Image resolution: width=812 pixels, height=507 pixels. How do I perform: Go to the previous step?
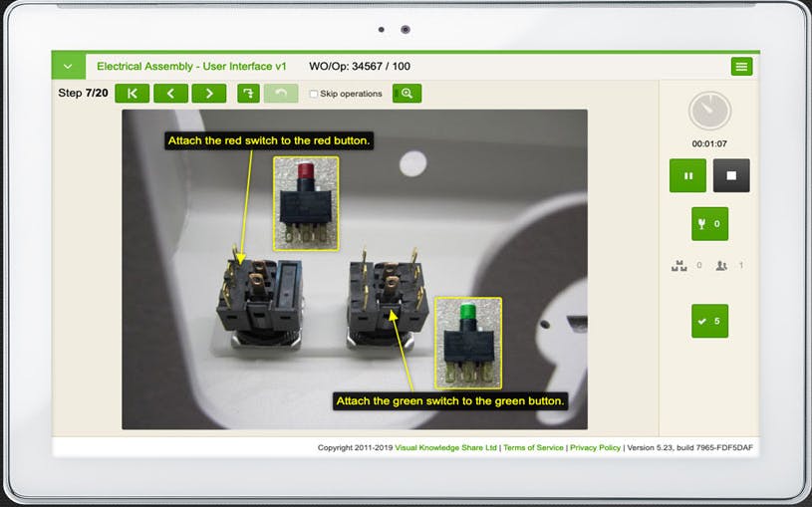click(170, 94)
